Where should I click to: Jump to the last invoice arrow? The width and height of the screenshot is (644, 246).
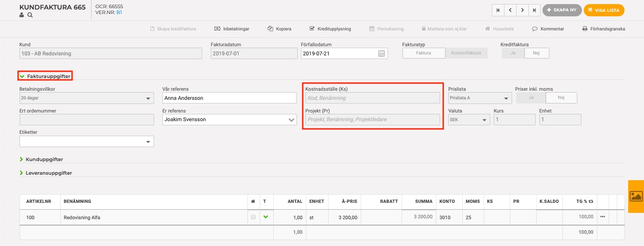tap(535, 10)
